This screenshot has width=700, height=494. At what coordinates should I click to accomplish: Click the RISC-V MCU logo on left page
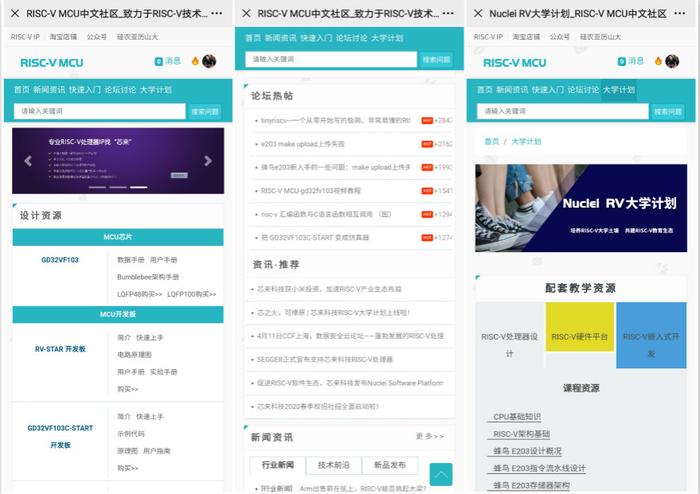(52, 62)
